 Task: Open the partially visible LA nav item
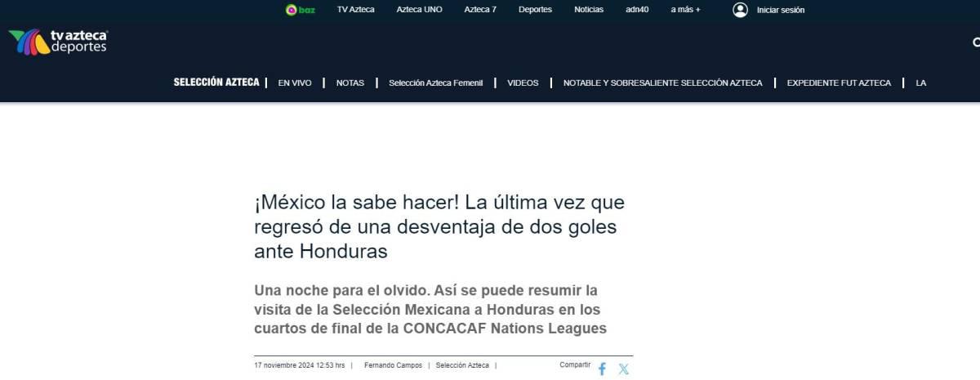[921, 83]
